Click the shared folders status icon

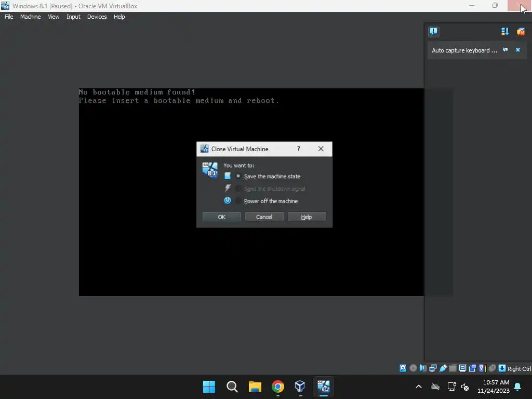pos(453,368)
